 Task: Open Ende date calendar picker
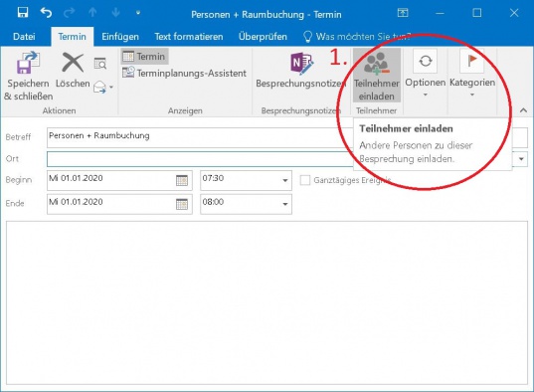pyautogui.click(x=182, y=204)
